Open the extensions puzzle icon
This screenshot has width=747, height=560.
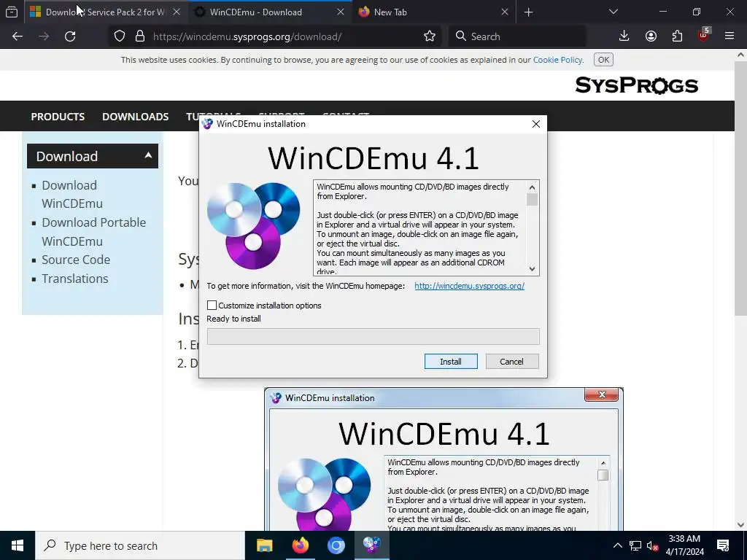[677, 36]
